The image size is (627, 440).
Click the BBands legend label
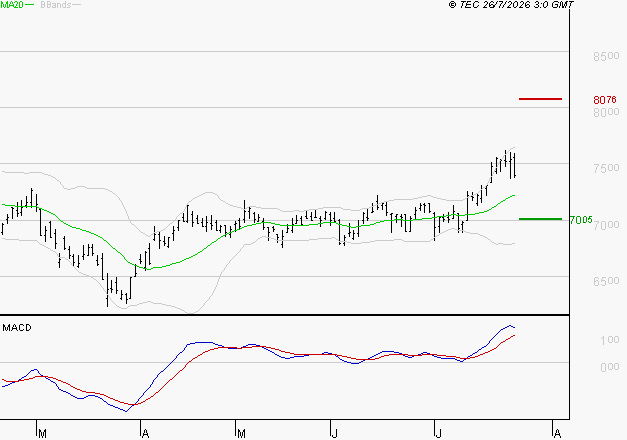pyautogui.click(x=56, y=5)
